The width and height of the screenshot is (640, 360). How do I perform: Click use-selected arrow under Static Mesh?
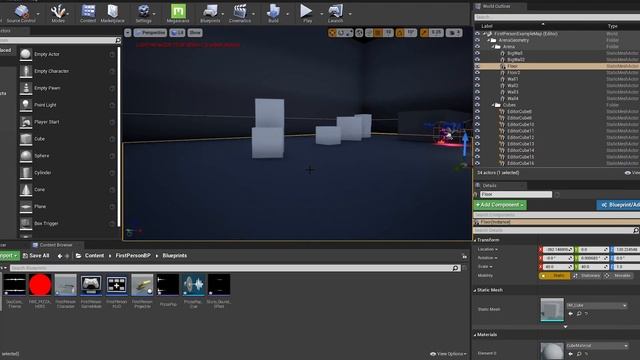(571, 313)
